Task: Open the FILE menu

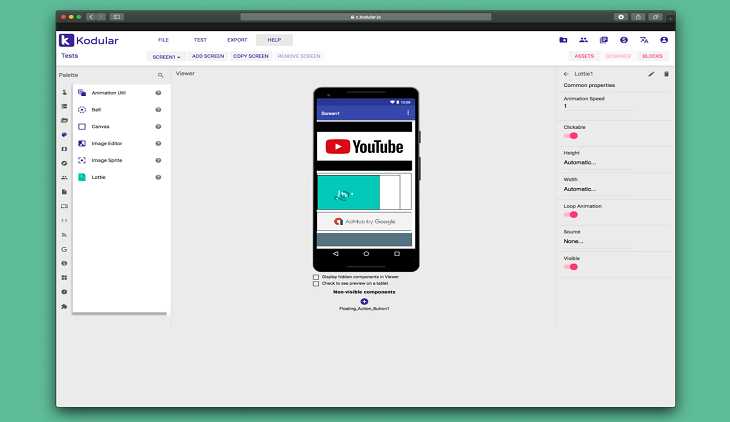Action: 163,40
